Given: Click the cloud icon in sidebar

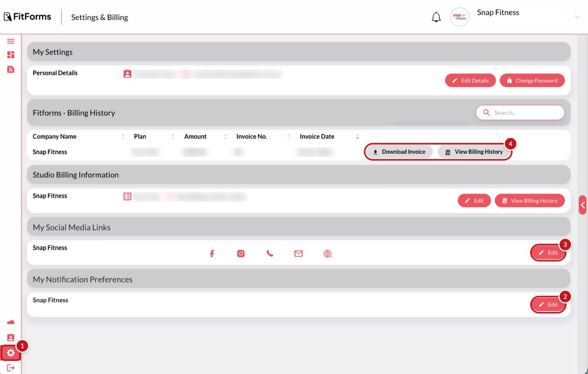Looking at the screenshot, I should [x=11, y=322].
